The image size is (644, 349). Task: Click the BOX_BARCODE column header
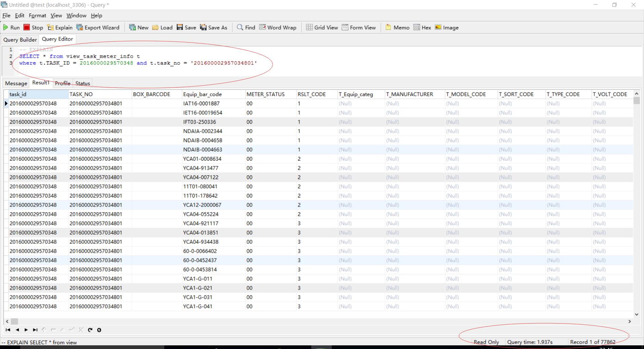[x=157, y=94]
